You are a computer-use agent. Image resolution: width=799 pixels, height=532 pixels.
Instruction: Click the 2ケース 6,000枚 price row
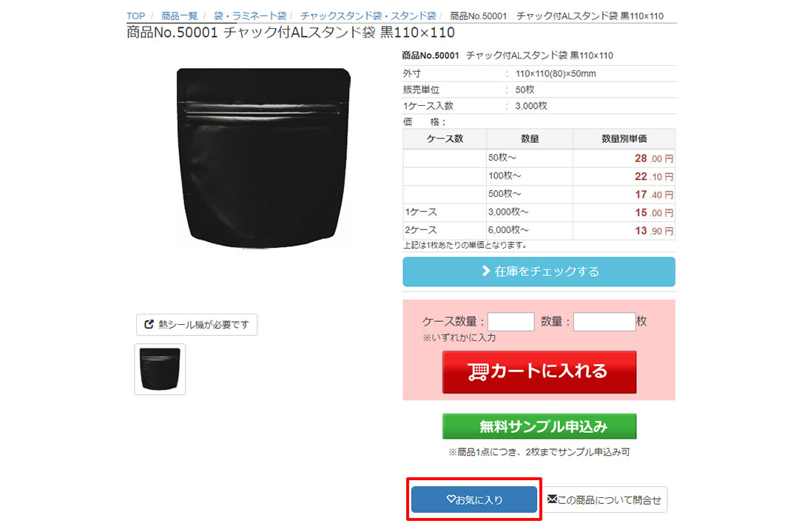pos(539,230)
